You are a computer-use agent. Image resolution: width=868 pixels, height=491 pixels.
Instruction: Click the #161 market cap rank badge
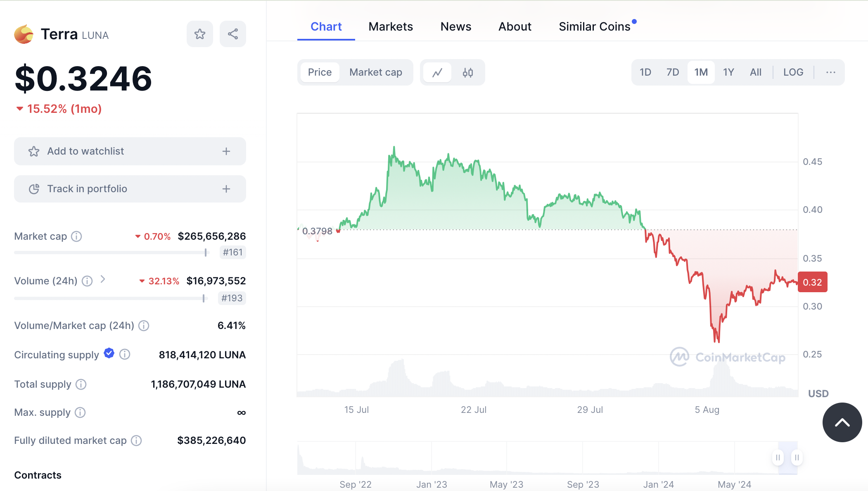232,253
